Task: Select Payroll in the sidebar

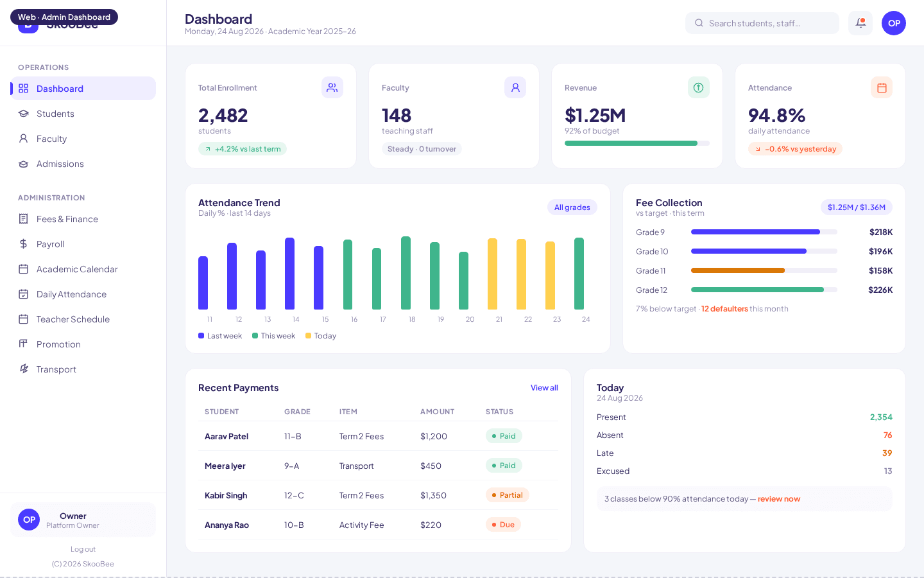Action: tap(83, 244)
